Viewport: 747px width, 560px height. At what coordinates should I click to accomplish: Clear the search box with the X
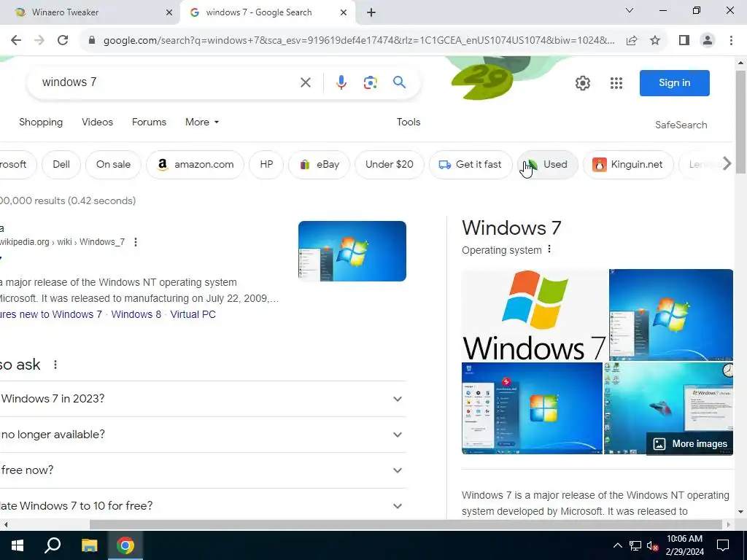coord(306,82)
